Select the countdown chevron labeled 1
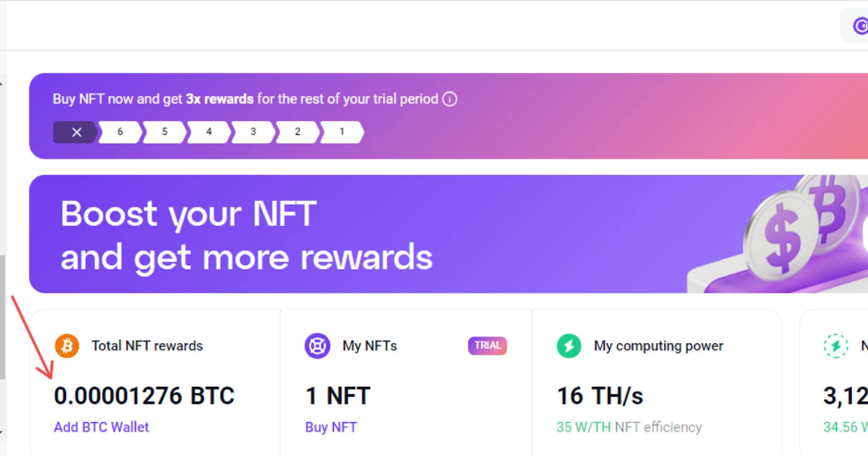This screenshot has width=868, height=456. [x=341, y=132]
